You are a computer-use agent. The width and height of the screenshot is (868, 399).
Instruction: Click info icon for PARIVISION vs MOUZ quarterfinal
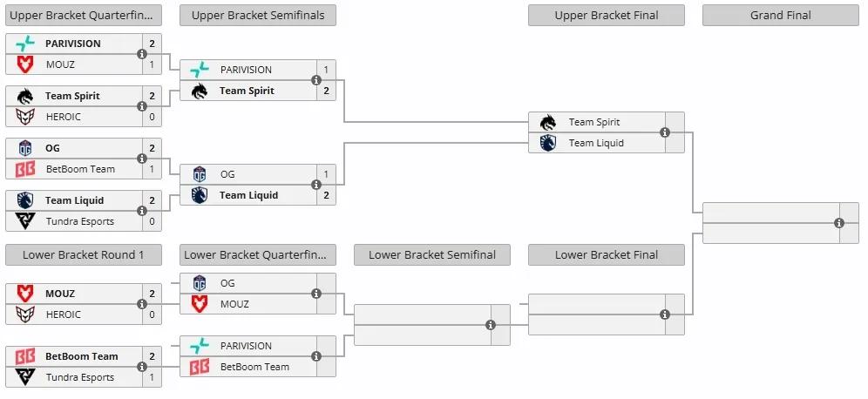coord(142,54)
